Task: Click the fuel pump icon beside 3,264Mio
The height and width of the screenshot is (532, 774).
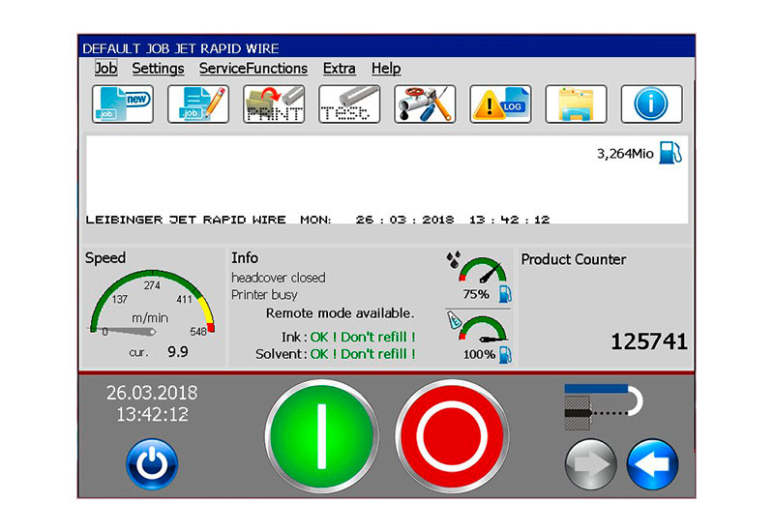Action: (670, 153)
